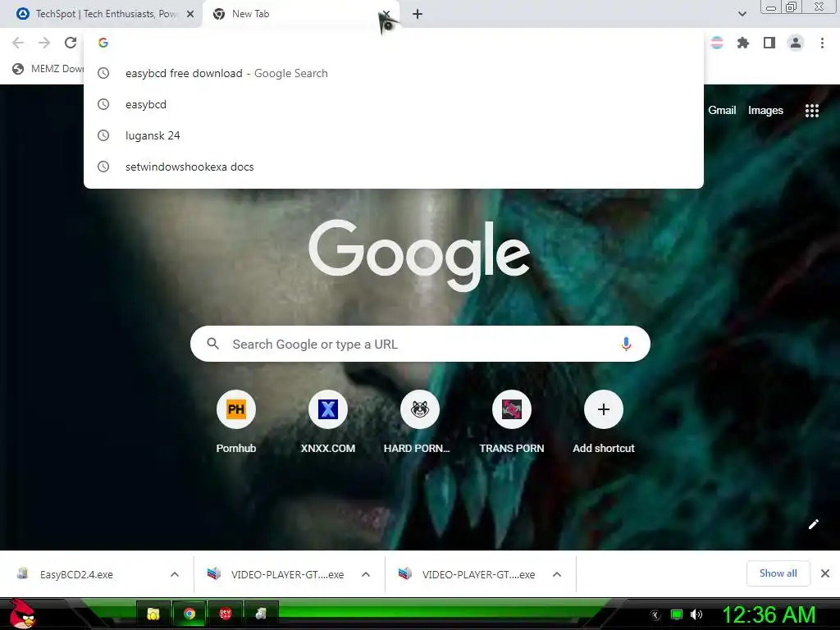Show hidden tray icons arrow
This screenshot has height=630, width=840.
(655, 614)
